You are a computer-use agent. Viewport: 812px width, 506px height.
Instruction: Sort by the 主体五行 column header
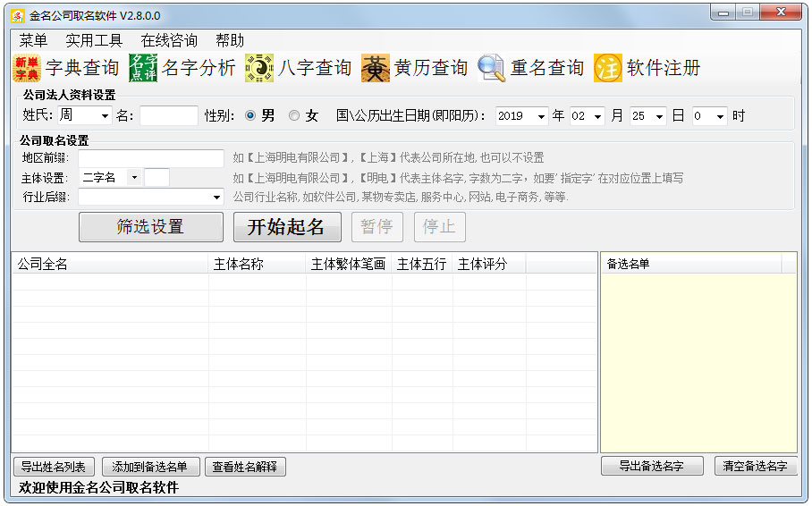click(x=421, y=264)
